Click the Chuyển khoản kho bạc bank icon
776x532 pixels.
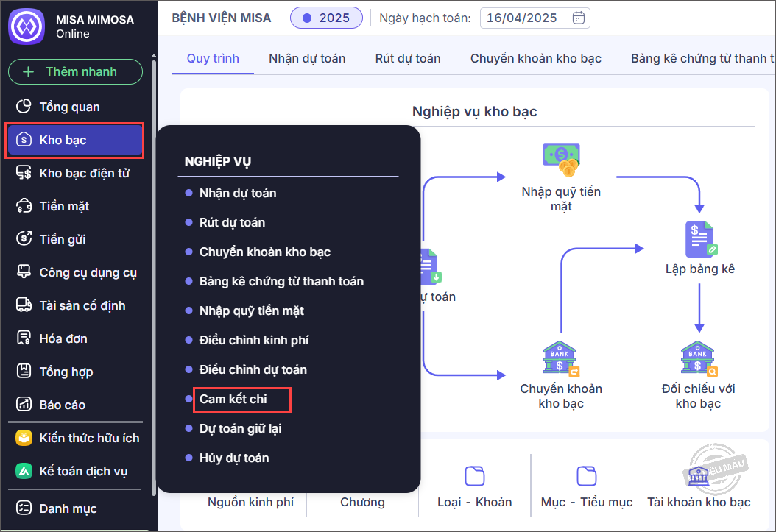[561, 359]
